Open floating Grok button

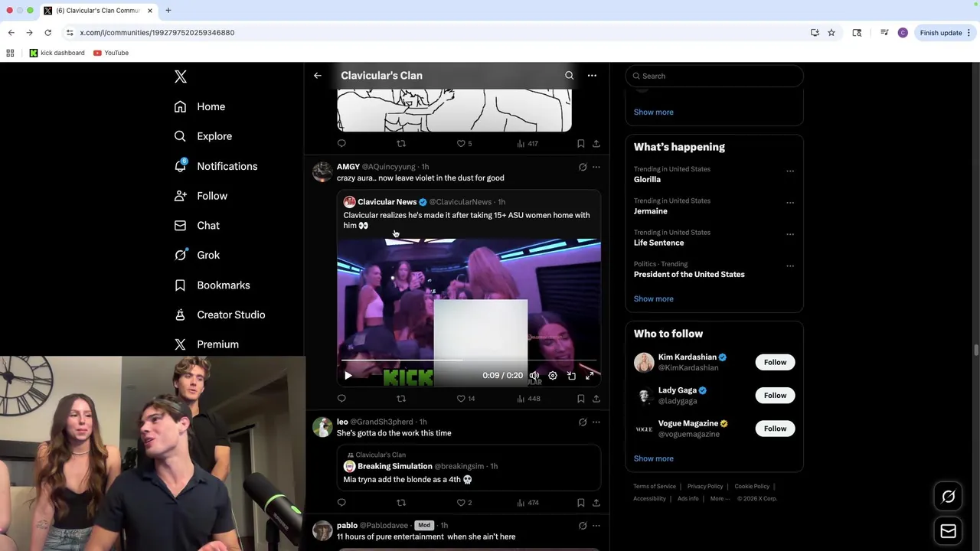click(948, 497)
